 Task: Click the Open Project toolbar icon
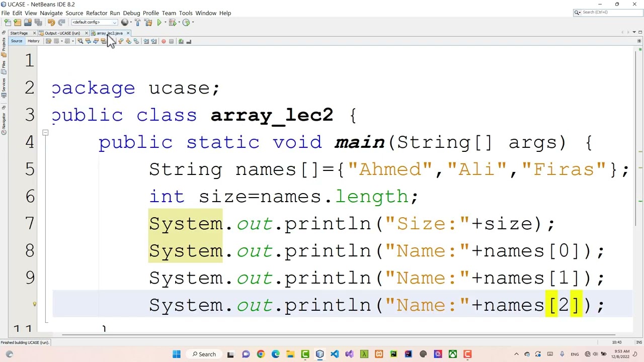coord(28,22)
